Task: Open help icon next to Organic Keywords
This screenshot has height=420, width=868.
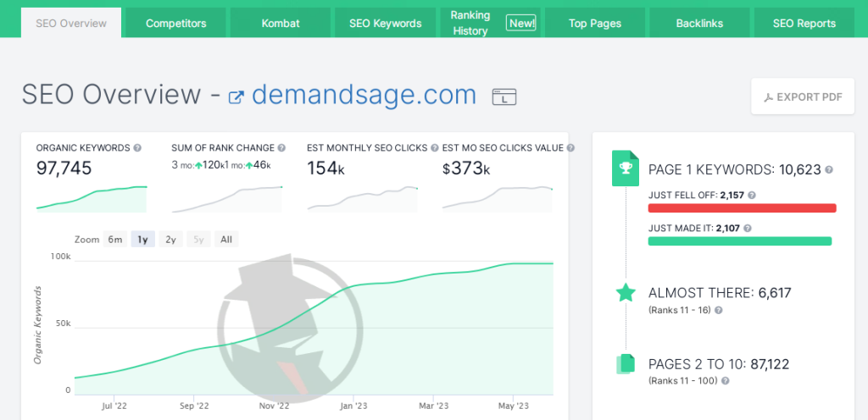Action: point(137,148)
